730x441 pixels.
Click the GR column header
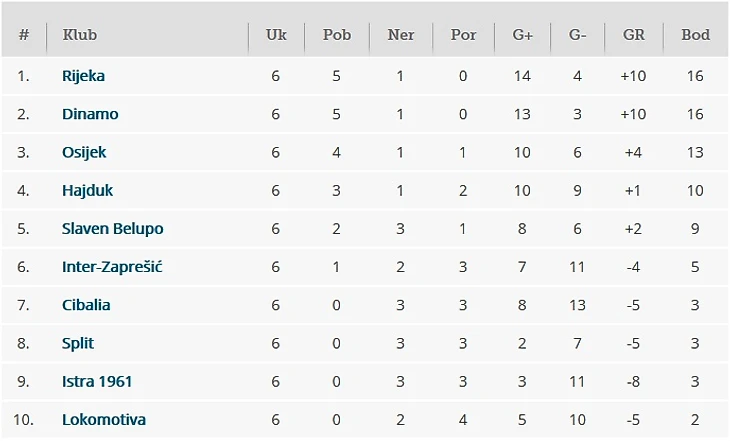pos(634,35)
